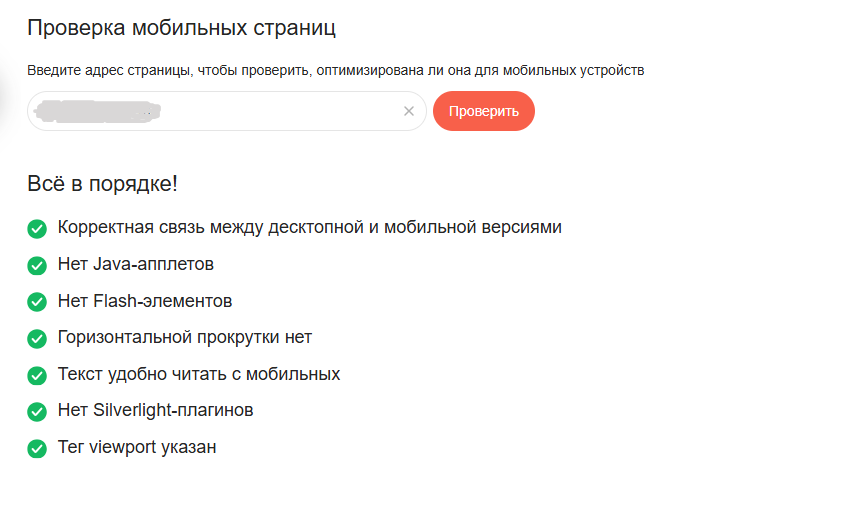Select the Корректная связь между версиями result text
847x528 pixels.
[x=310, y=227]
